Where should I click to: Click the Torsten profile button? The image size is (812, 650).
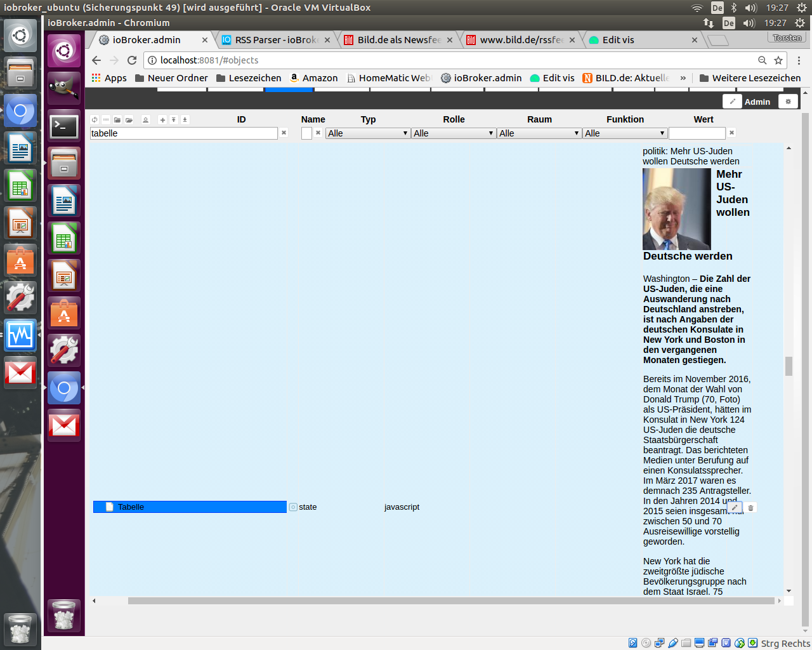(x=787, y=37)
